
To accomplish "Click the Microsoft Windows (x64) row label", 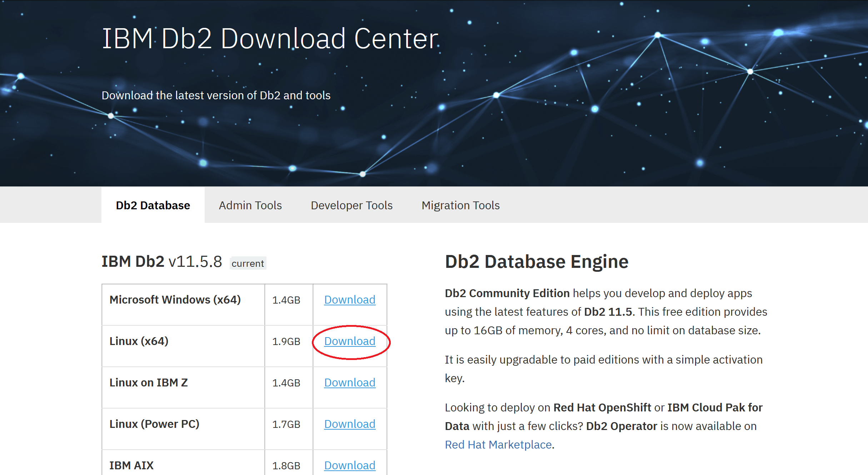I will [x=176, y=300].
